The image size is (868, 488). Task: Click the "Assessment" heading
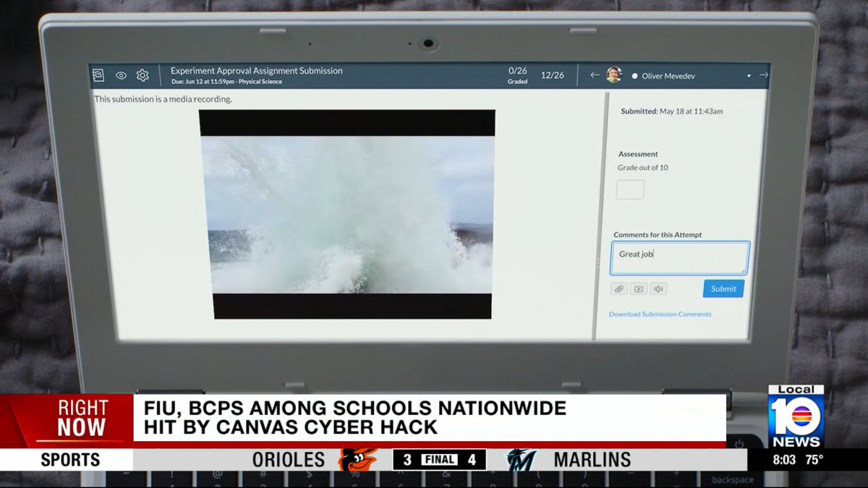click(x=638, y=154)
